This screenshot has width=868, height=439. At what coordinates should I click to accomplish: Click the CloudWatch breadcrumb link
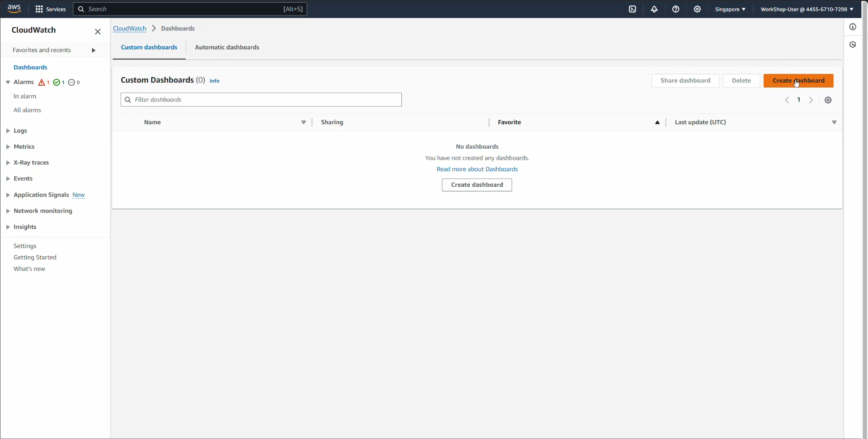(130, 28)
